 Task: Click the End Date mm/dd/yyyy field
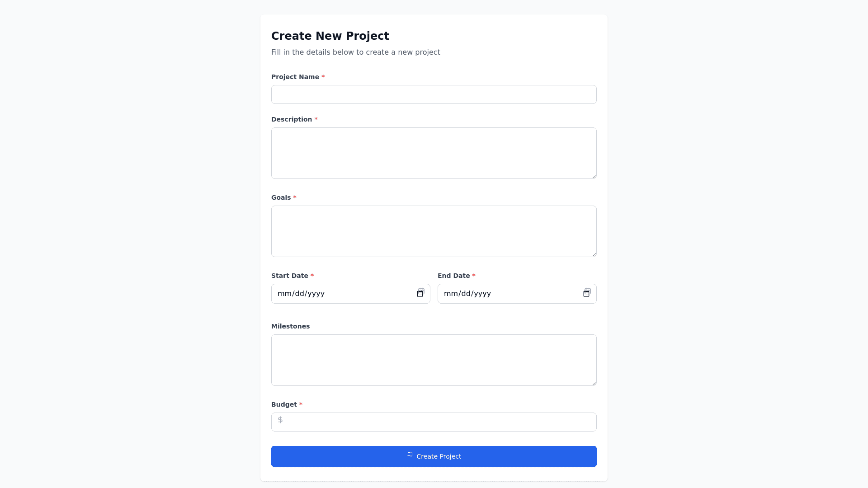[x=510, y=293]
